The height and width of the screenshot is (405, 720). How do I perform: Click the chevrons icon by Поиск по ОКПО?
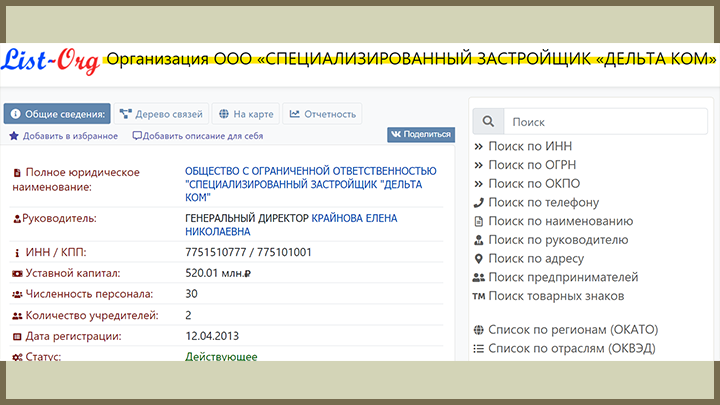(478, 184)
